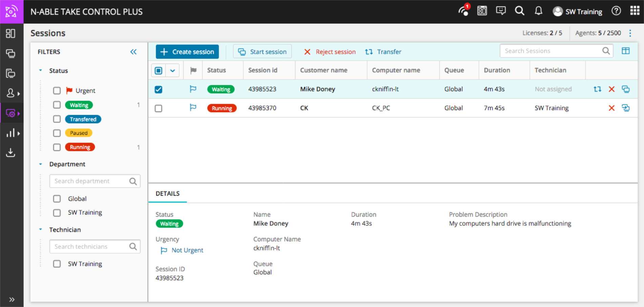
Task: Check the SW Training department filter
Action: [x=57, y=213]
